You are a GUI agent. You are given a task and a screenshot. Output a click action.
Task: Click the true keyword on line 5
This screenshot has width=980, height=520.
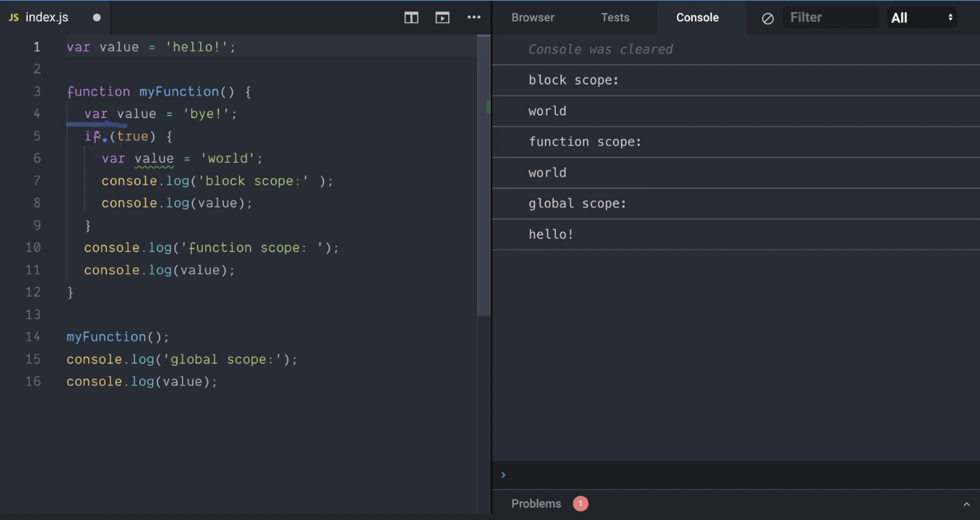point(132,136)
